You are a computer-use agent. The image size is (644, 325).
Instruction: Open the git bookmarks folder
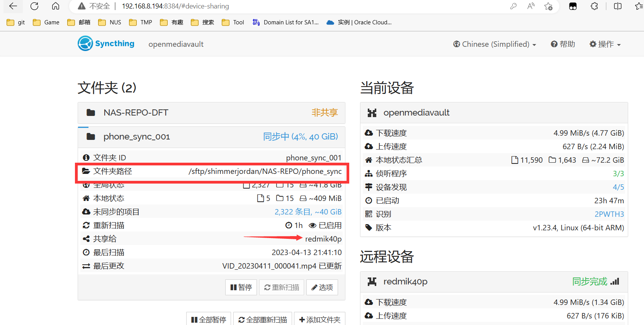pyautogui.click(x=16, y=22)
